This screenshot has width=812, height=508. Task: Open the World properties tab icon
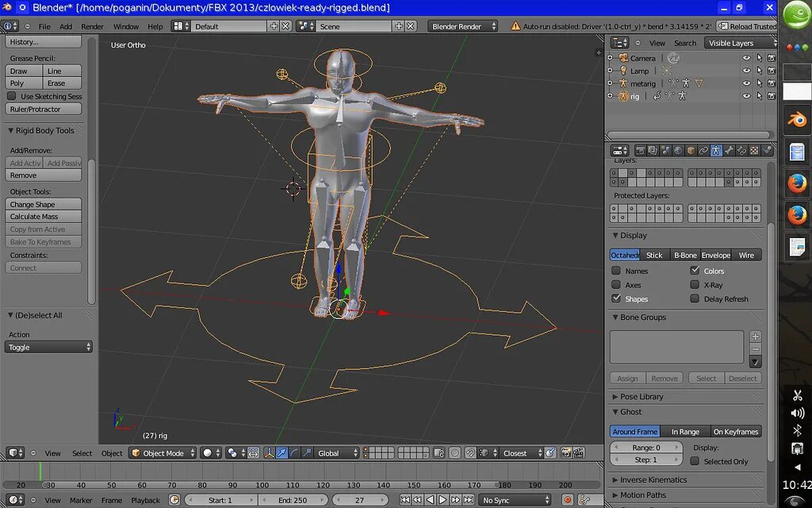[x=677, y=151]
